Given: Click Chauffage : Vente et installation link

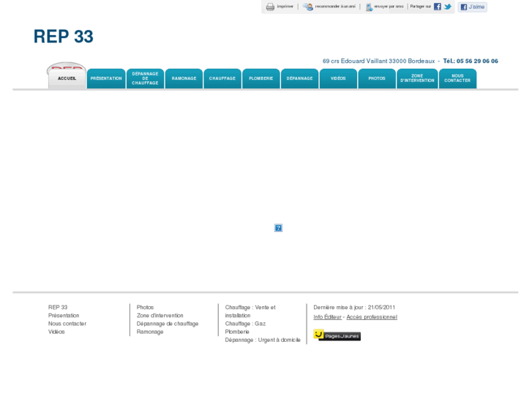Looking at the screenshot, I should 250,311.
